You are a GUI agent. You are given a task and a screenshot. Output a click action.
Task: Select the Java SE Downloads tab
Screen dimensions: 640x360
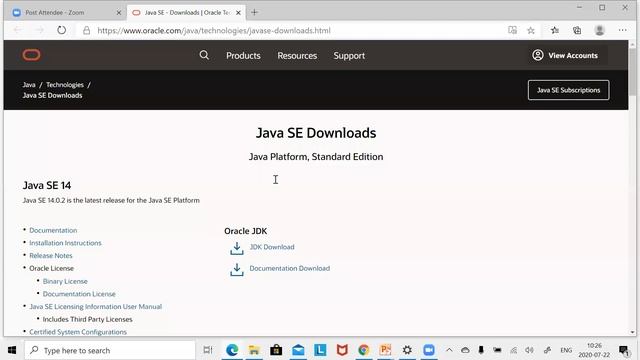point(187,13)
